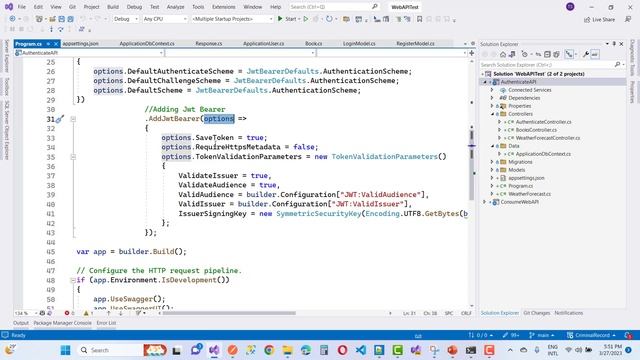Expand the ConsumeWebAPI project node

485,202
